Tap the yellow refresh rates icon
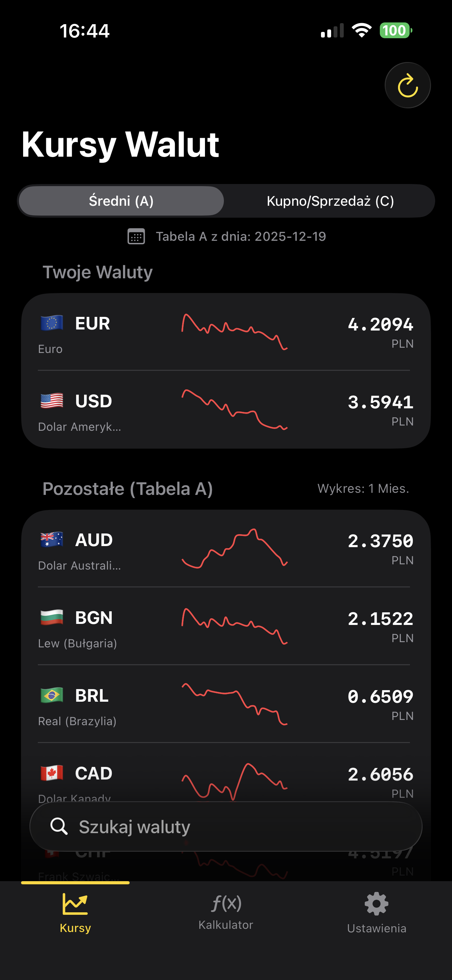 click(x=408, y=86)
